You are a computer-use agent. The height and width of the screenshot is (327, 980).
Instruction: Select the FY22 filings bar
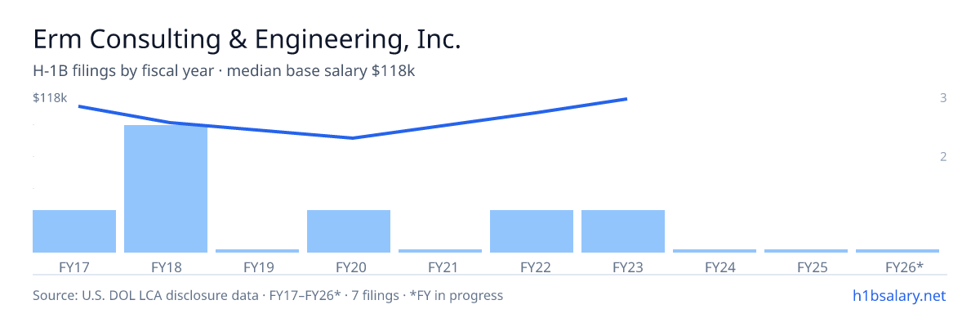pyautogui.click(x=532, y=231)
